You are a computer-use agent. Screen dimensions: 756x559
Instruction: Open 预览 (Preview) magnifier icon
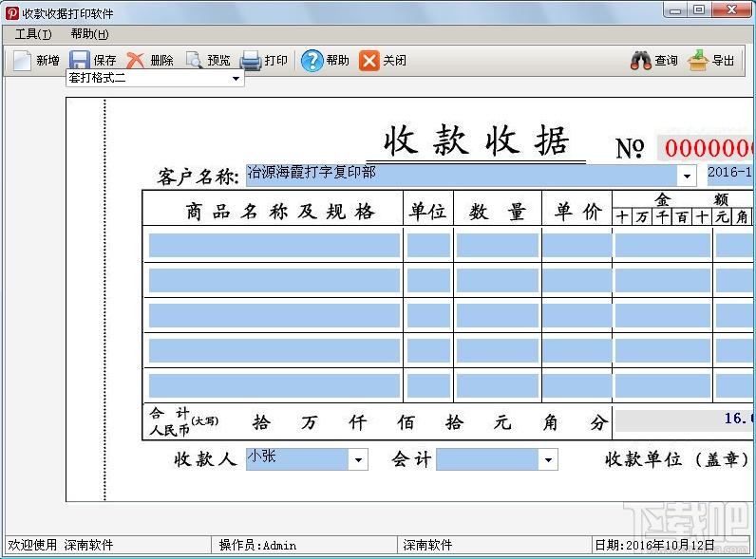194,61
